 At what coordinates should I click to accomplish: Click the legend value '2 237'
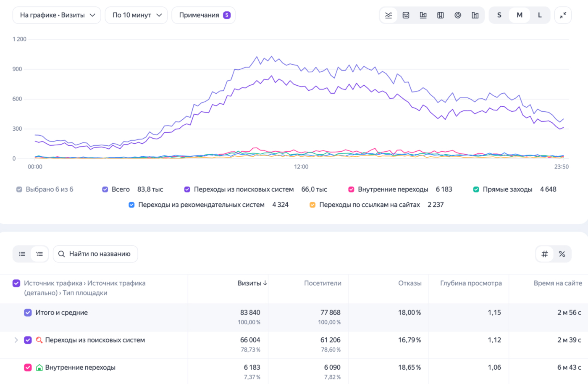pos(436,205)
